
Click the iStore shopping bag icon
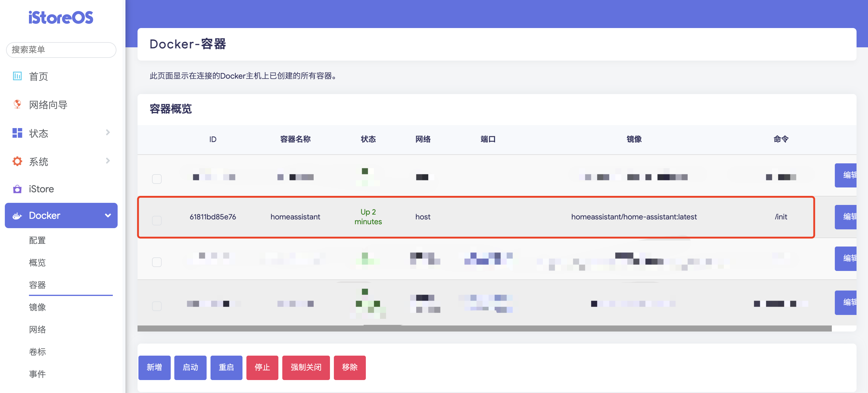17,189
